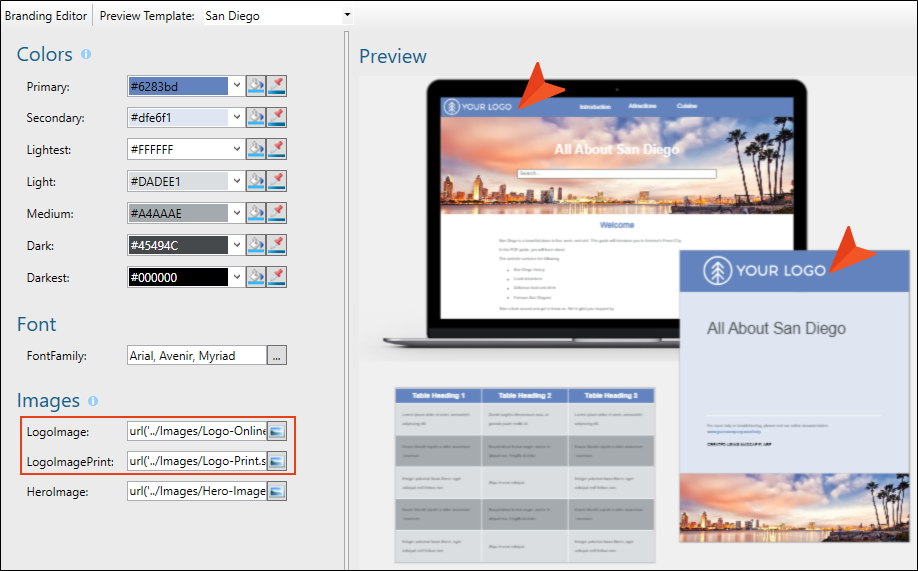
Task: Open color picker for Primary color
Action: (256, 86)
